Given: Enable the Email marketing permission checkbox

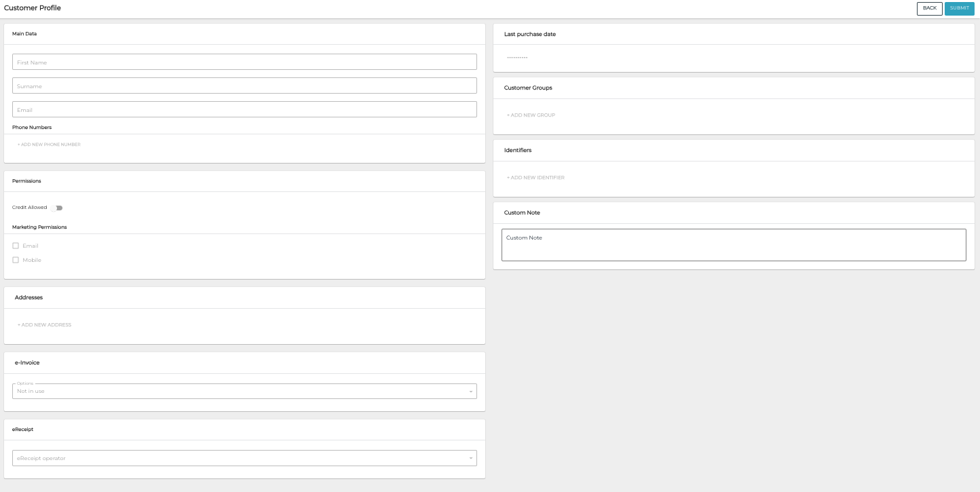Looking at the screenshot, I should (16, 245).
